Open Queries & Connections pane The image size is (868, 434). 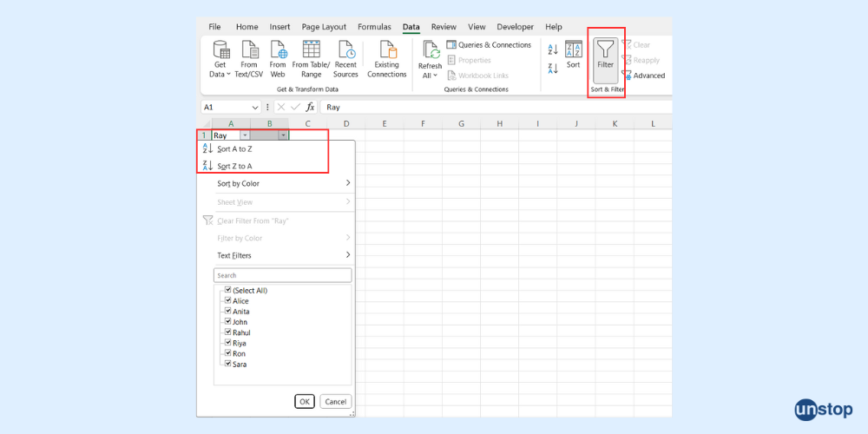(489, 45)
